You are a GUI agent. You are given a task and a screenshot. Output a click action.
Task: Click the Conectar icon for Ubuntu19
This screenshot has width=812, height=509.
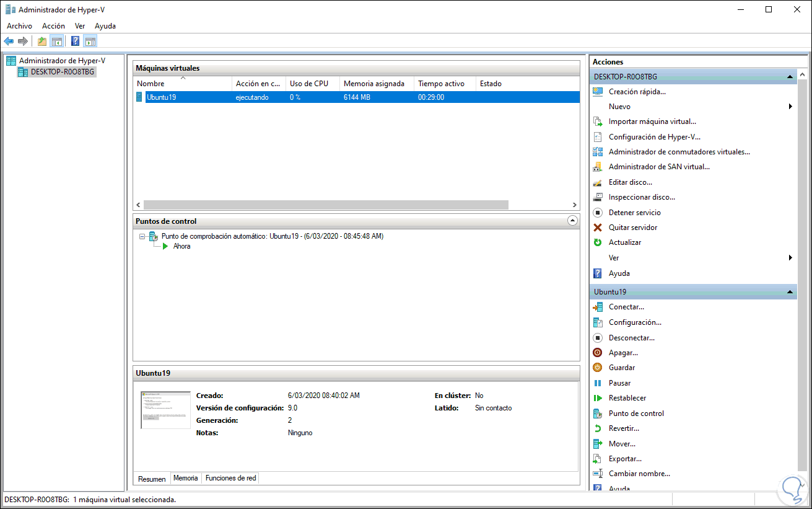pyautogui.click(x=598, y=307)
